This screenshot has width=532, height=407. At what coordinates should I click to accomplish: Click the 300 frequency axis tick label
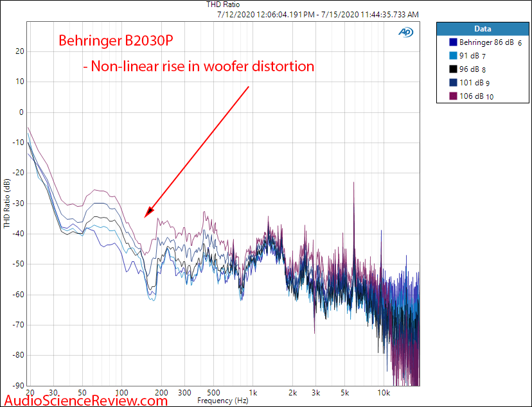click(184, 393)
